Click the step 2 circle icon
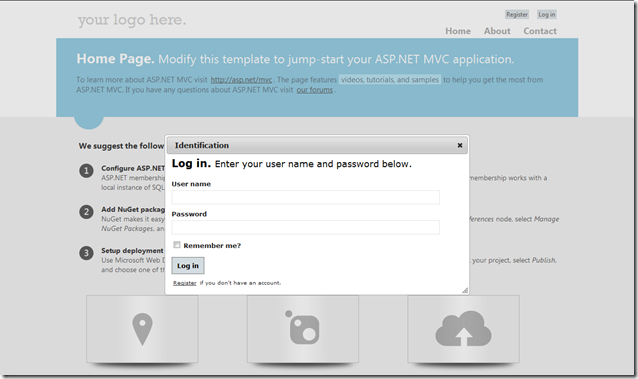This screenshot has width=638, height=379. [x=86, y=212]
